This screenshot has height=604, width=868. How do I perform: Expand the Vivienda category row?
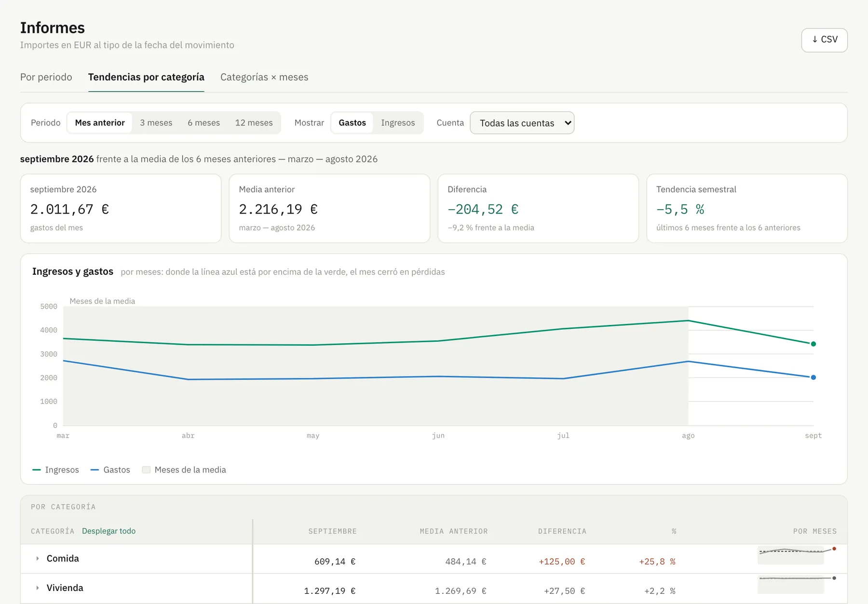[38, 588]
